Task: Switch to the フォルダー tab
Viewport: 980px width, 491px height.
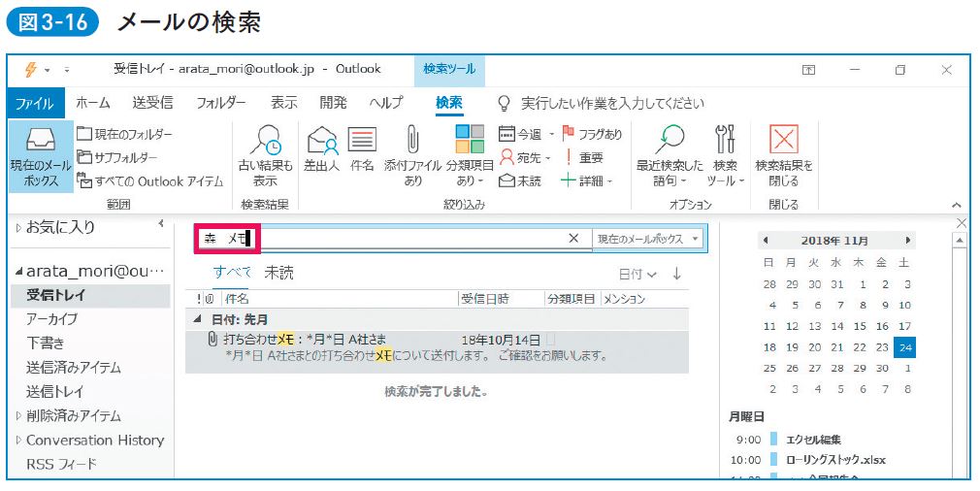Action: point(220,103)
